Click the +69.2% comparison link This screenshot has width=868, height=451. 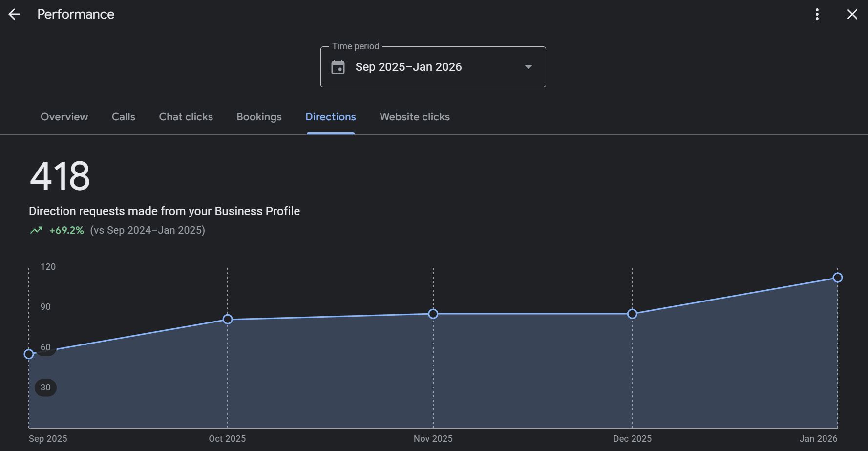[66, 230]
